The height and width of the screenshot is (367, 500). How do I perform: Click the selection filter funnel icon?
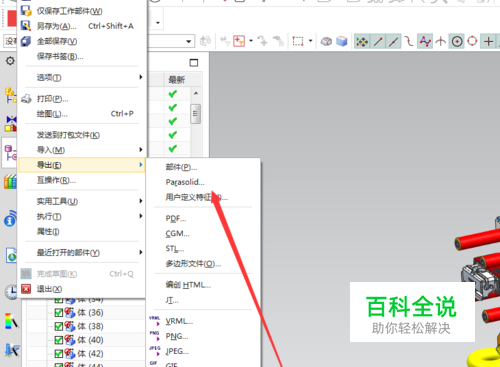point(239,41)
